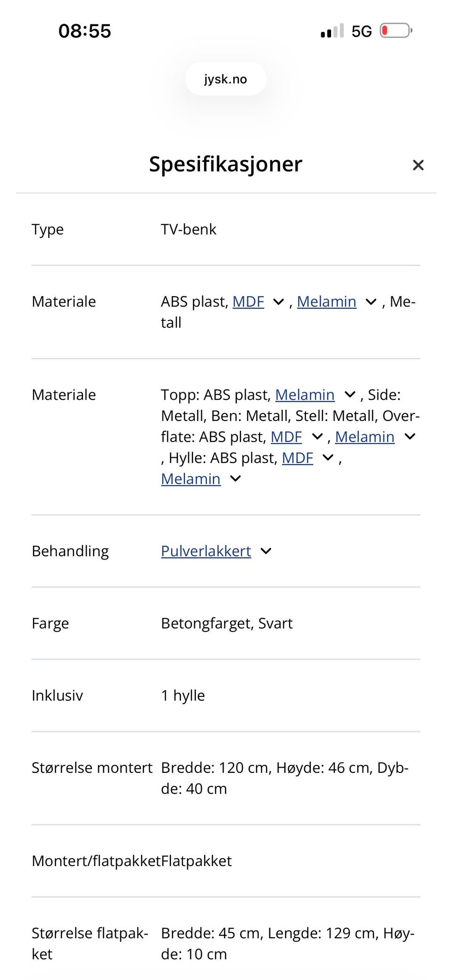
Task: Tap the low battery icon in status bar
Action: pyautogui.click(x=395, y=31)
